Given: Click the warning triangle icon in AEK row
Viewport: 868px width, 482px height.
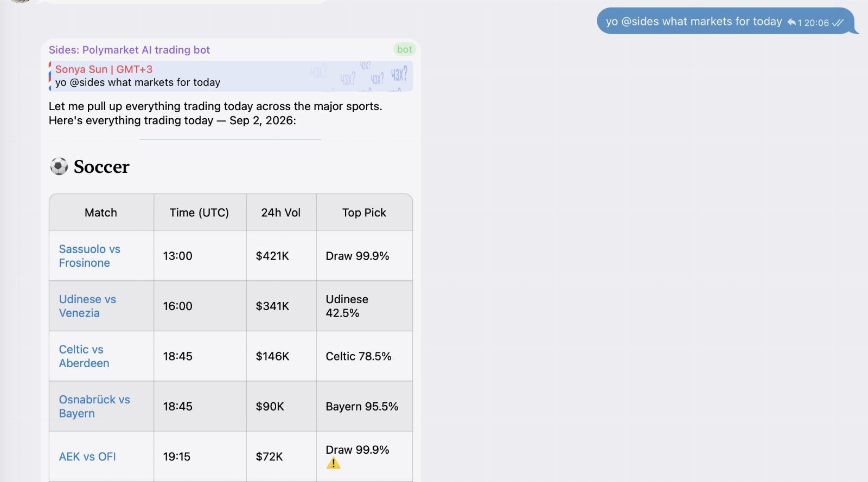Looking at the screenshot, I should (333, 463).
